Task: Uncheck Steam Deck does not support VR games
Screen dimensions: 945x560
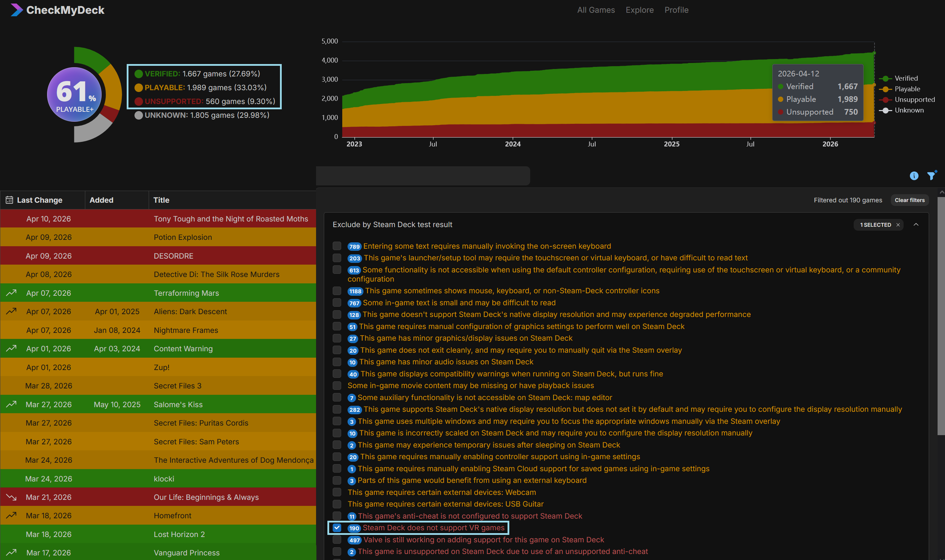Action: tap(337, 527)
